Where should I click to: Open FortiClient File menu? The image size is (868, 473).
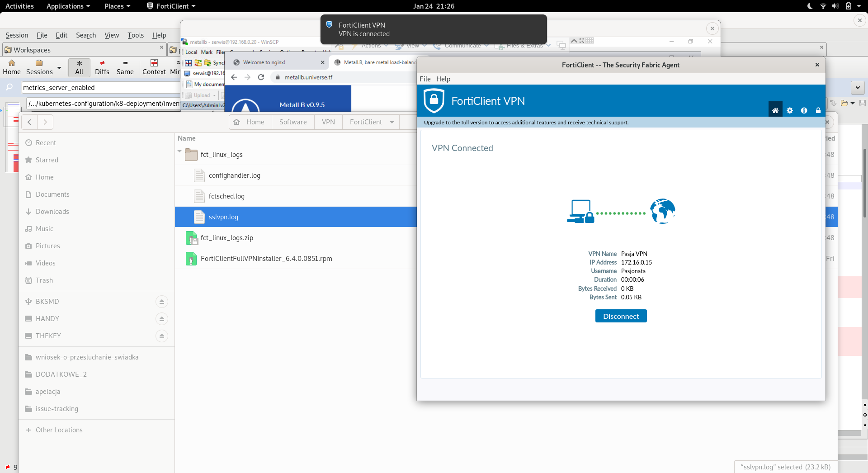[425, 79]
